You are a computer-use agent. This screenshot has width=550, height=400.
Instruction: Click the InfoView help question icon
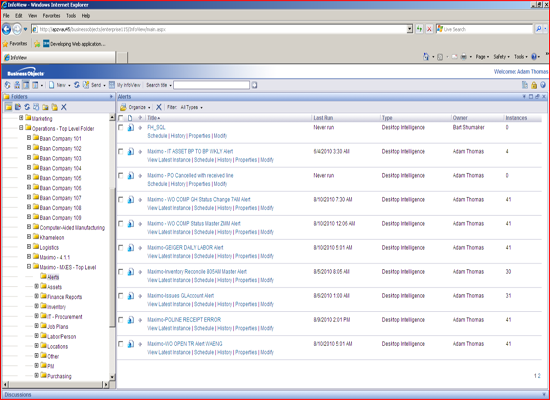point(543,85)
